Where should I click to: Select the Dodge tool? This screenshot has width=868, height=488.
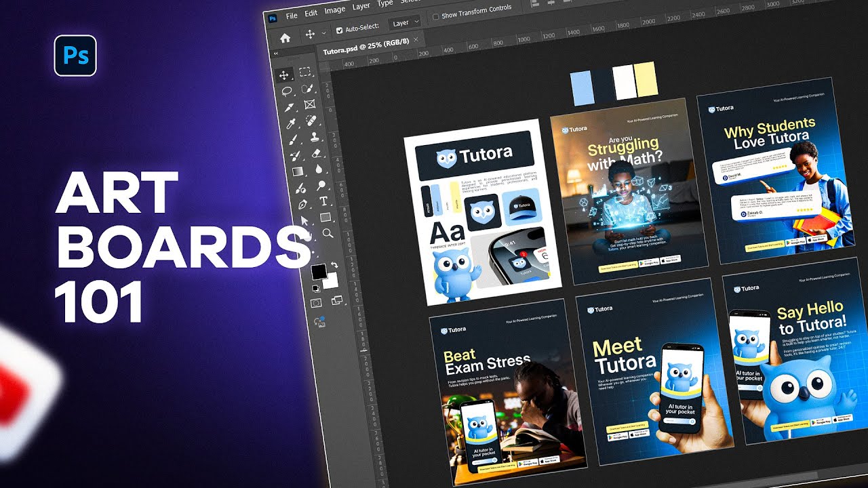point(321,186)
